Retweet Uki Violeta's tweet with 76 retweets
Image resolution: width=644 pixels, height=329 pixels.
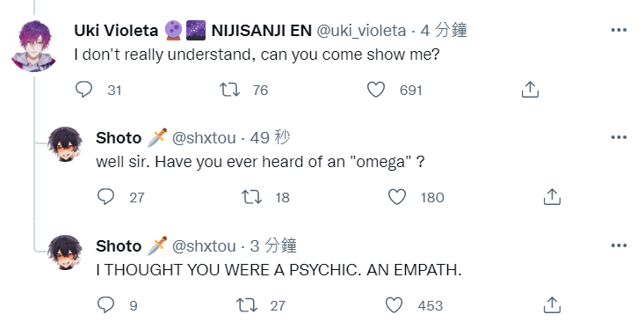pos(229,90)
